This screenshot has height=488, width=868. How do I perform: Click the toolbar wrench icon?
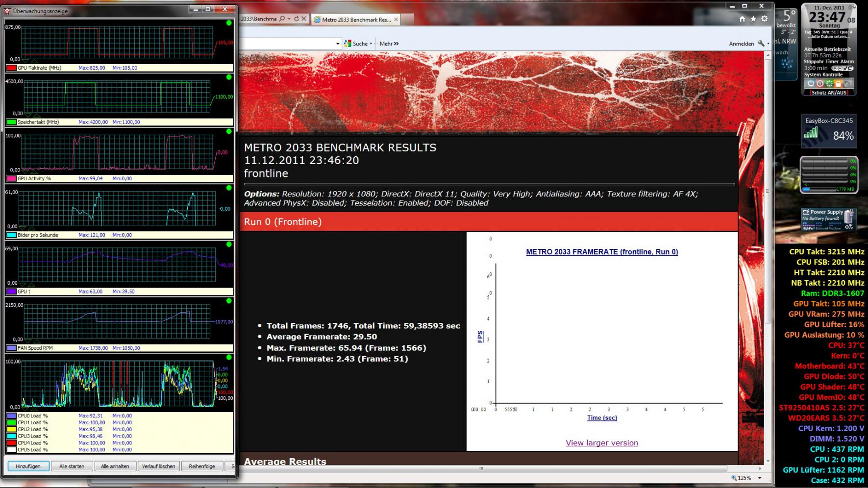(761, 44)
